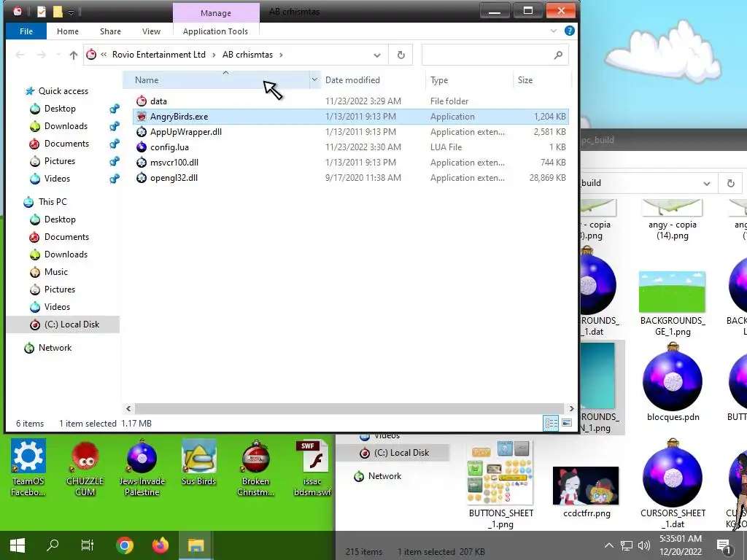Expand the breadcrumb chevron after AB crhismtas

click(281, 55)
